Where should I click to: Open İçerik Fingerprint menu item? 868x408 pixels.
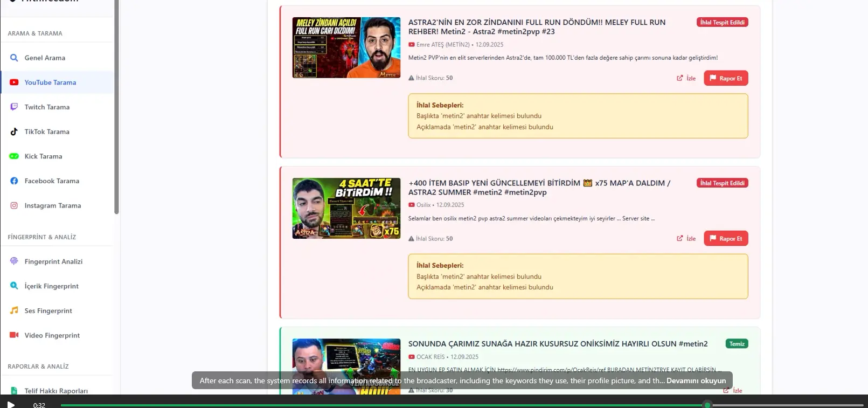(x=51, y=286)
